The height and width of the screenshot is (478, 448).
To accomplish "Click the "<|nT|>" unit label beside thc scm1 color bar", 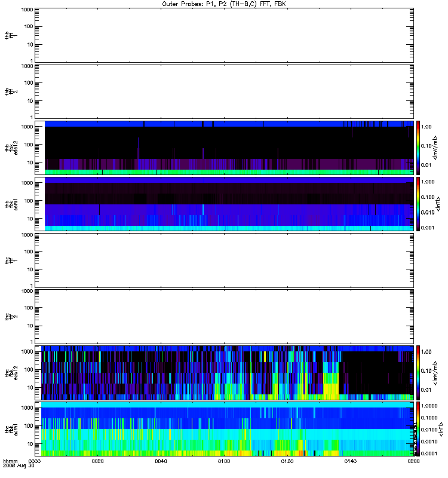I will click(440, 429).
